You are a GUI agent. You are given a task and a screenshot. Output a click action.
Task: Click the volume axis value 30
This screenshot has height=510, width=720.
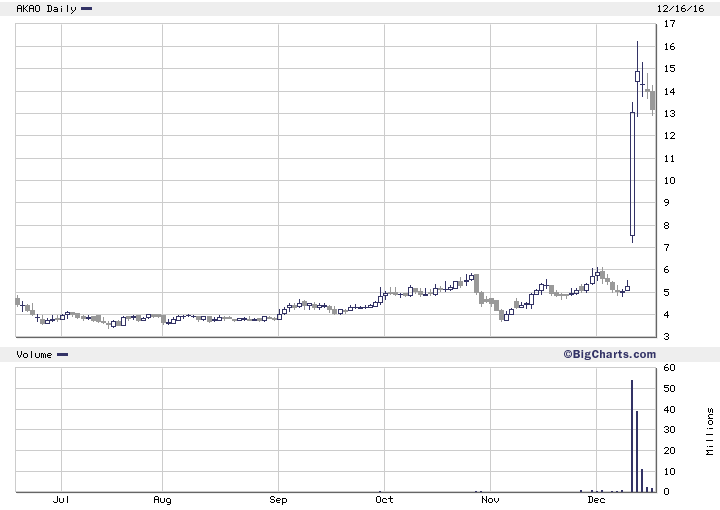coord(669,430)
